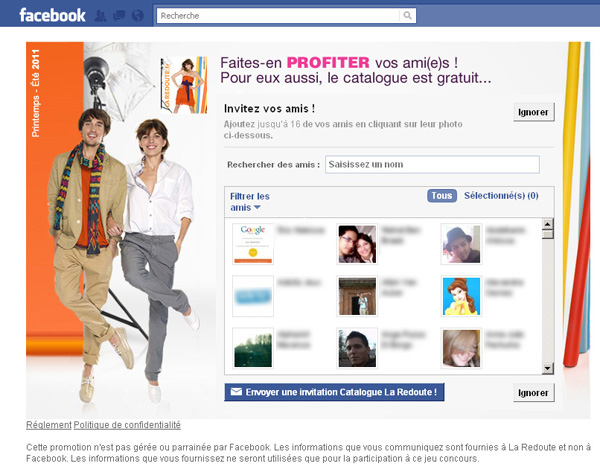Click scroll down arrow in friends list

click(548, 368)
